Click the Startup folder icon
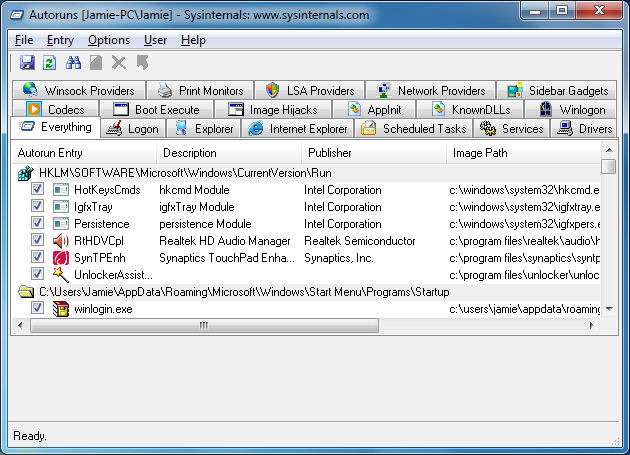This screenshot has width=630, height=455. (26, 292)
